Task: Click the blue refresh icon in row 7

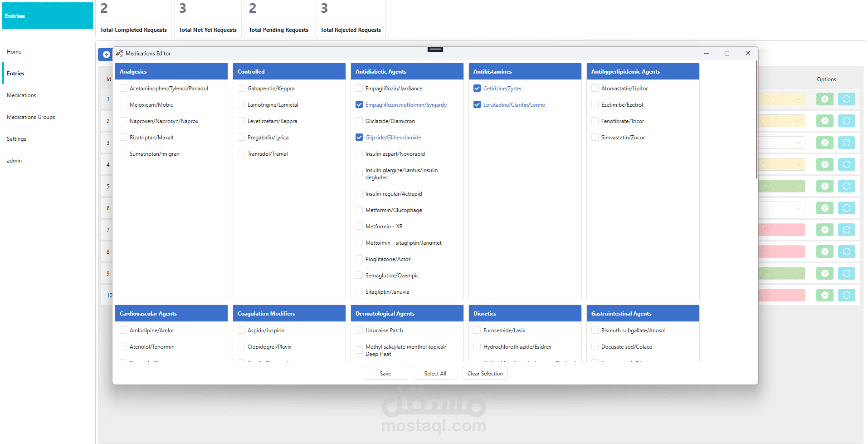Action: click(846, 230)
